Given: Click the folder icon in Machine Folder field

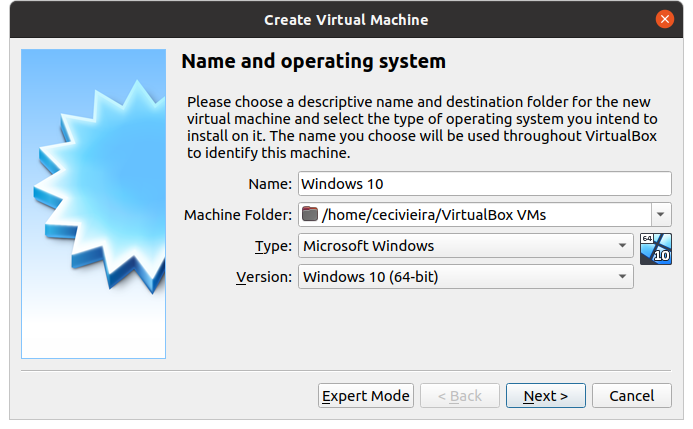Looking at the screenshot, I should coord(310,214).
